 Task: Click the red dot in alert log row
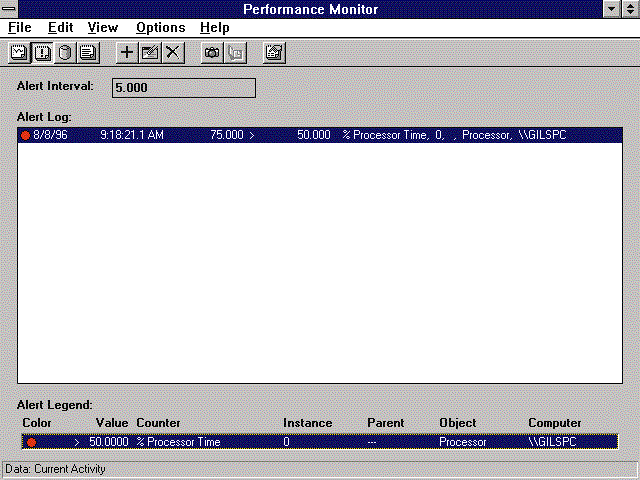[25, 136]
